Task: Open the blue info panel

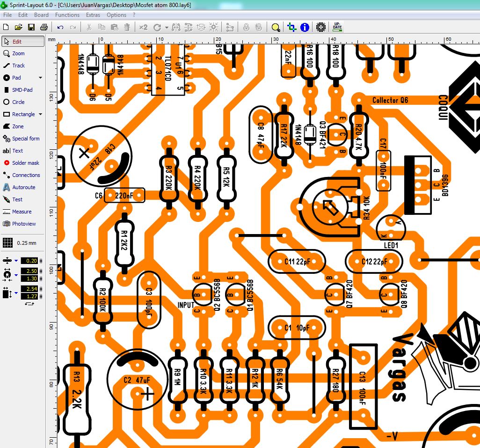Action: 305,27
